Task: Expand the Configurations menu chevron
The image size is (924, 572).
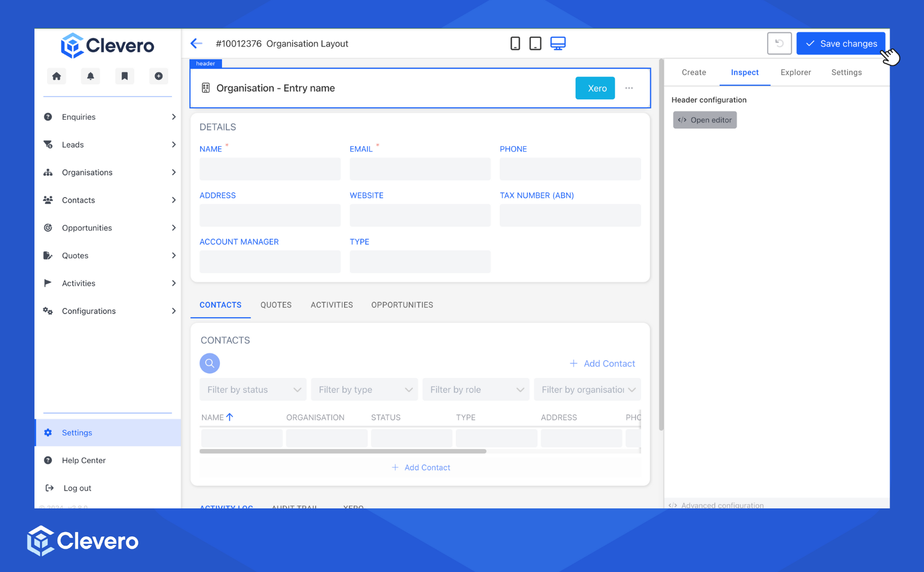Action: pos(173,311)
